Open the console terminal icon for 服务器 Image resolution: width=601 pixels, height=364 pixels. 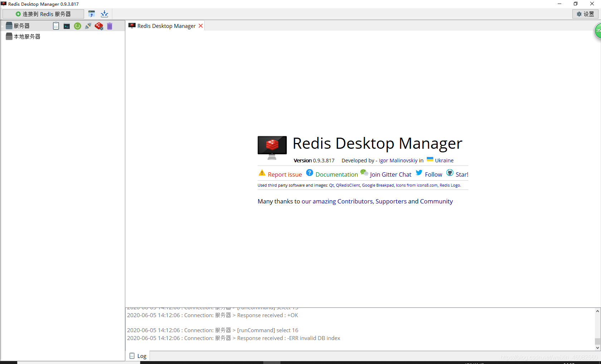tap(67, 26)
